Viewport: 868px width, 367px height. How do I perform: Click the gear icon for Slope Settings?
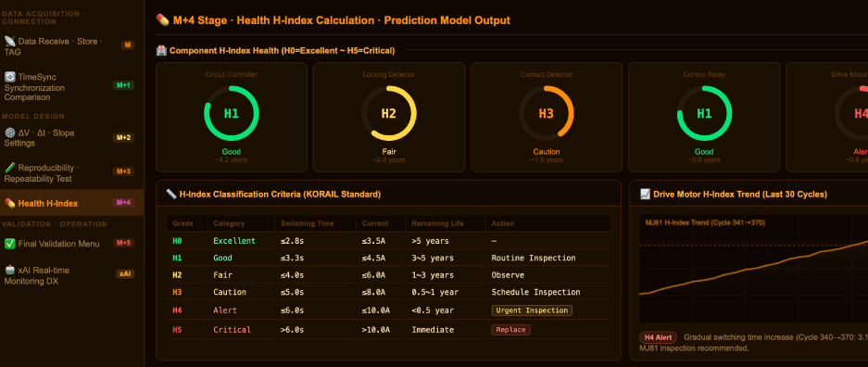click(x=10, y=133)
